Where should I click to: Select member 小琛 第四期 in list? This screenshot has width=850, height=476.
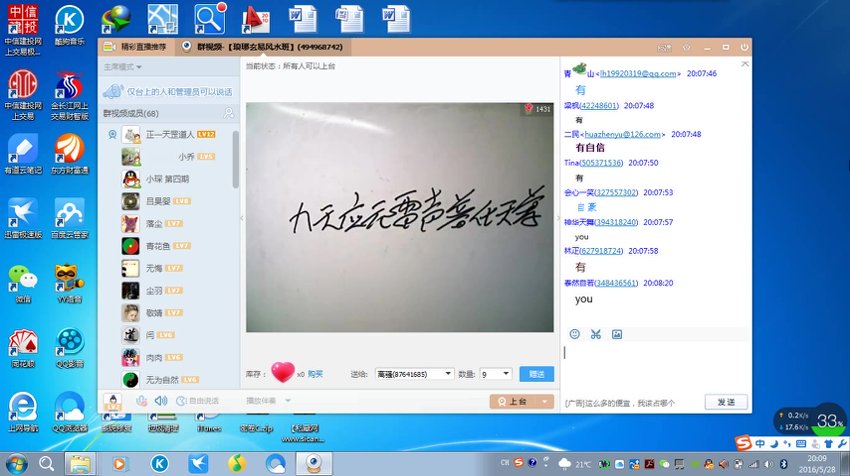(x=169, y=179)
